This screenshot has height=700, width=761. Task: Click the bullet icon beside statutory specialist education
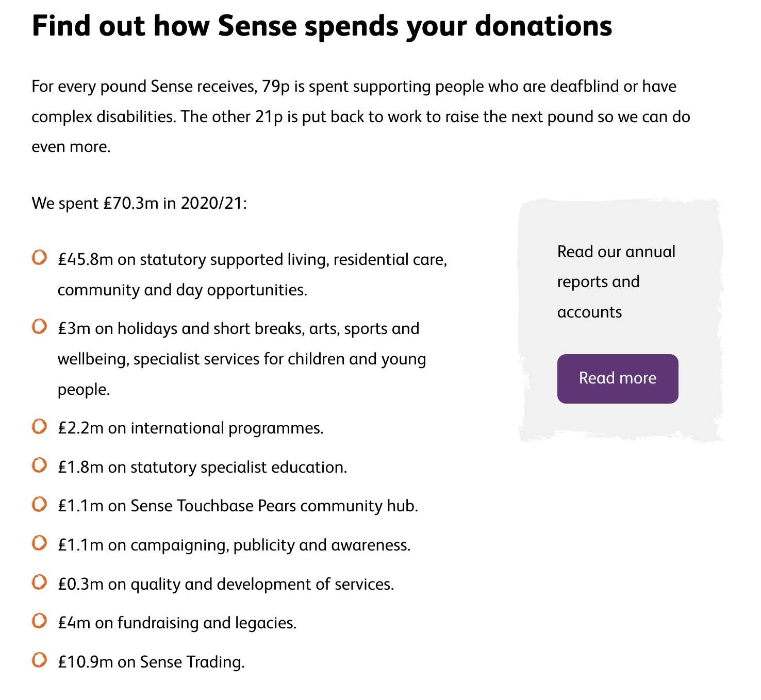[x=40, y=466]
